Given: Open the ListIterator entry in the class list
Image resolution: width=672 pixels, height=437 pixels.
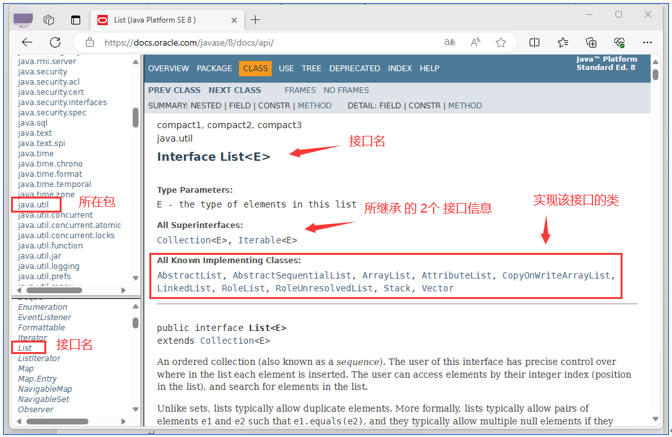Looking at the screenshot, I should [x=39, y=358].
